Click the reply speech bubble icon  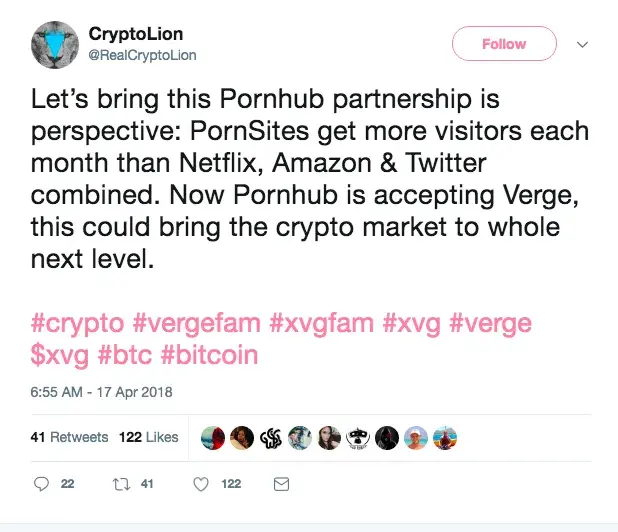[x=41, y=484]
